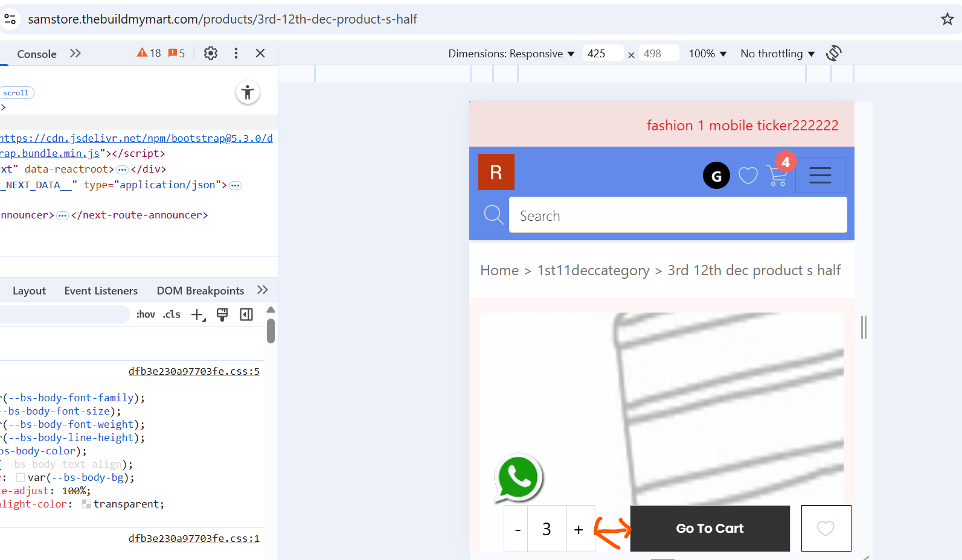The height and width of the screenshot is (560, 962).
Task: Expand the next-route-announcer ellipsis
Action: [62, 215]
